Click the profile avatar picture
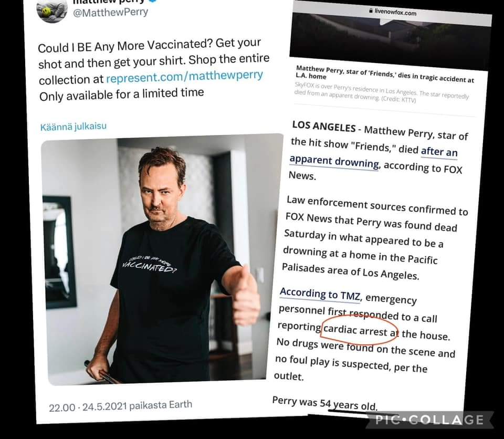 pyautogui.click(x=51, y=10)
